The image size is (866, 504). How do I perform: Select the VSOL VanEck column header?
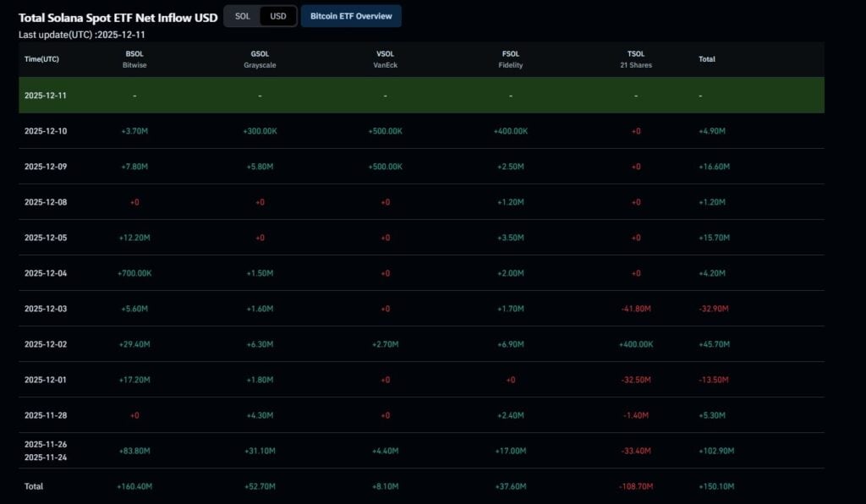(x=385, y=59)
